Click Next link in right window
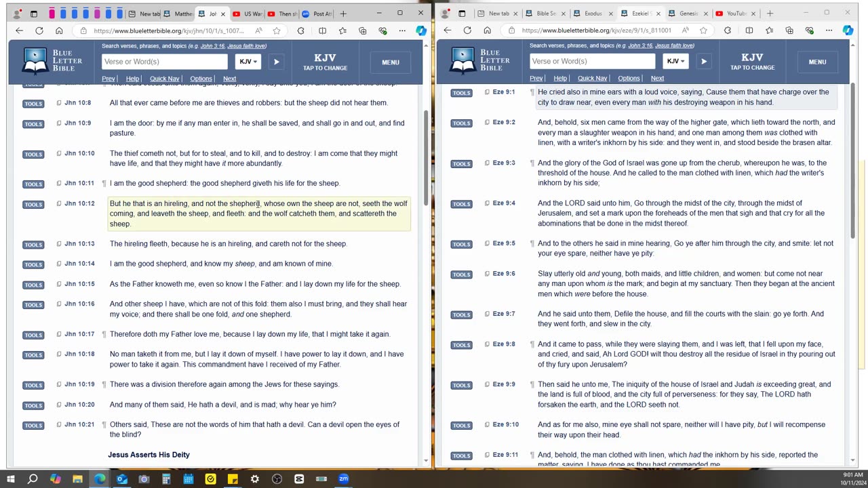The width and height of the screenshot is (868, 488). [657, 79]
